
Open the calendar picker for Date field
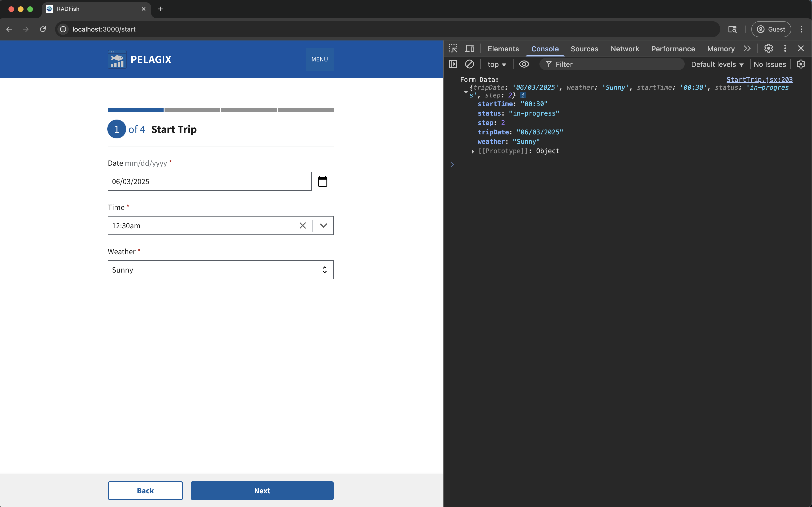pyautogui.click(x=322, y=181)
